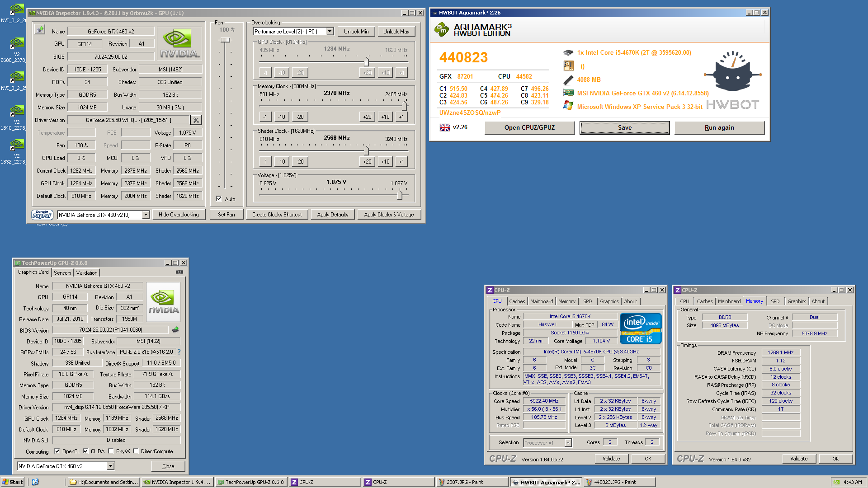Screen dimensions: 868x488
Task: Check the DirectCompute checkbox in GPU-Z
Action: 136,451
